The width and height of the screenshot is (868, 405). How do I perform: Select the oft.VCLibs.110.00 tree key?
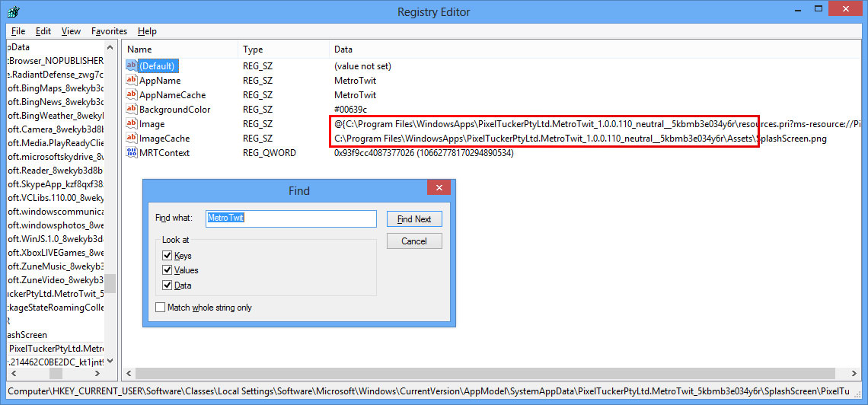tap(56, 197)
